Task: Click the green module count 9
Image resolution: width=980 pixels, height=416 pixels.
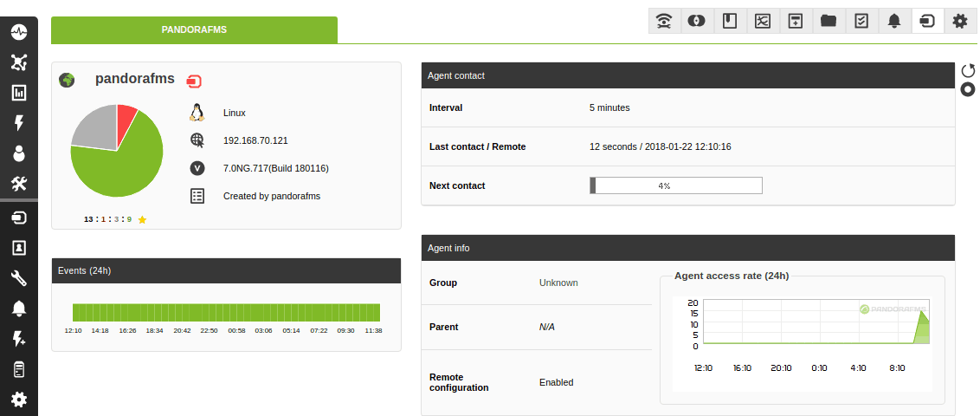Action: 129,219
